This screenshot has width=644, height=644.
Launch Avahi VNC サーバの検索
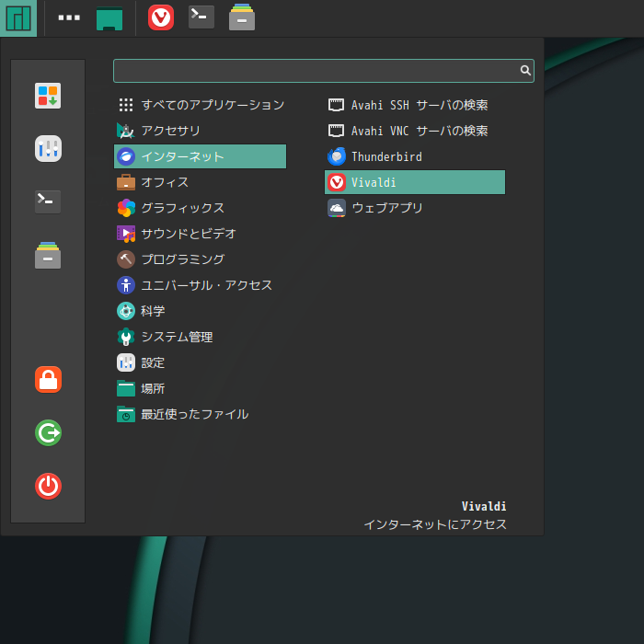[x=415, y=131]
